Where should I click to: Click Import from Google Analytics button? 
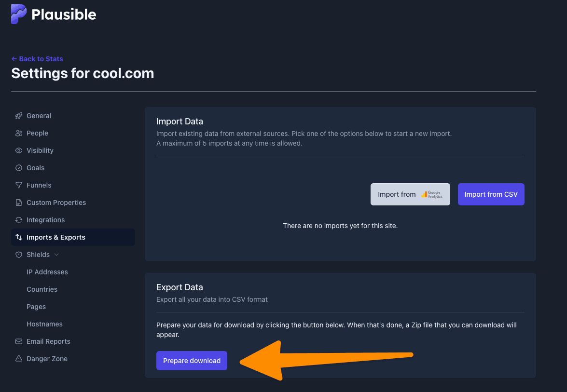click(x=410, y=194)
